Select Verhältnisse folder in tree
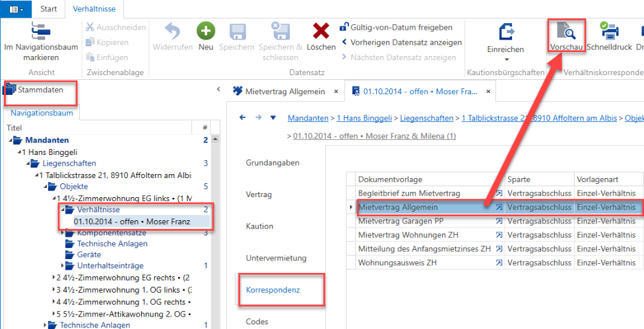Viewport: 644px width, 329px height. 98,210
